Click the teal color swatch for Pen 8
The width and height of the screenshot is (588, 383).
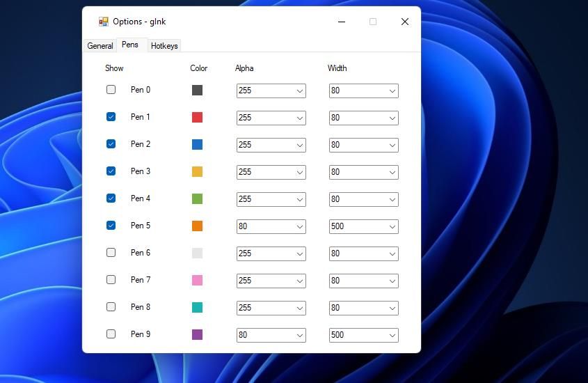pyautogui.click(x=197, y=308)
